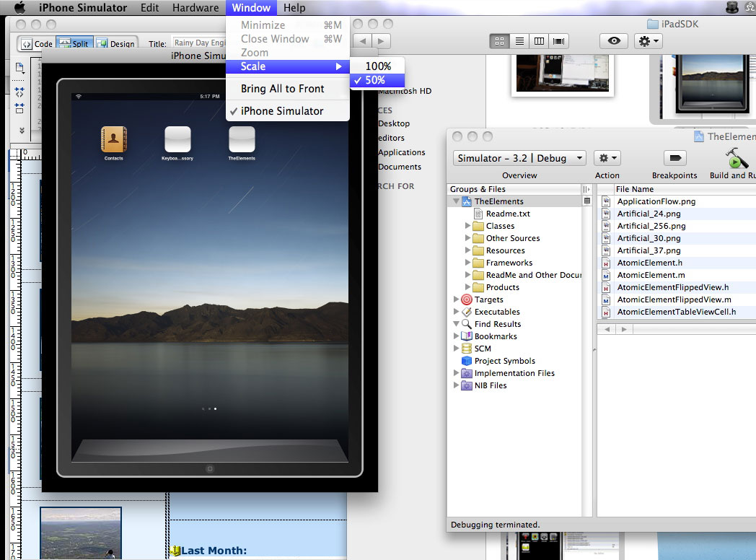Click the Build and Run hammer icon
The image size is (756, 560).
click(735, 158)
